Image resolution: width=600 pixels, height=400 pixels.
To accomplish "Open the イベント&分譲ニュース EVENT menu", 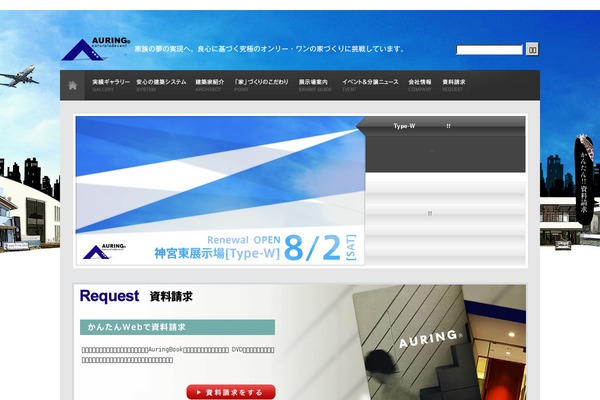I will click(370, 85).
